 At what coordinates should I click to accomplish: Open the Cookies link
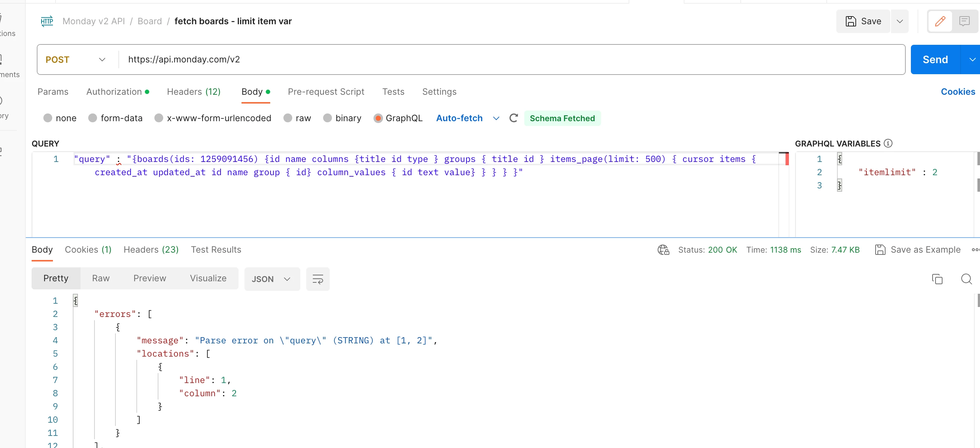coord(958,91)
